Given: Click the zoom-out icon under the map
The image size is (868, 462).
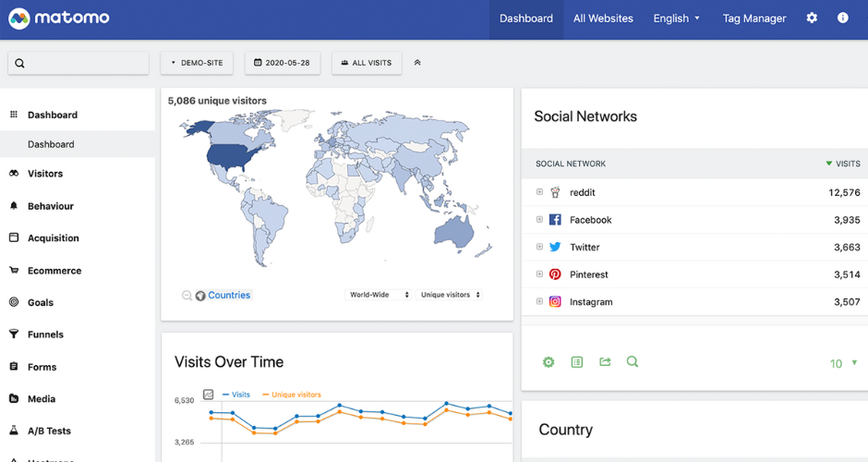Looking at the screenshot, I should click(x=187, y=296).
